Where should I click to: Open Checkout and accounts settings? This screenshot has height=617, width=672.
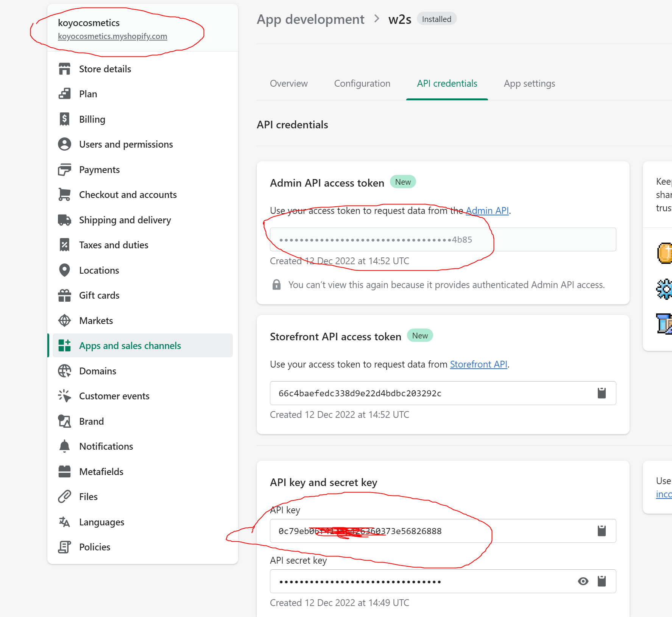[x=142, y=195]
